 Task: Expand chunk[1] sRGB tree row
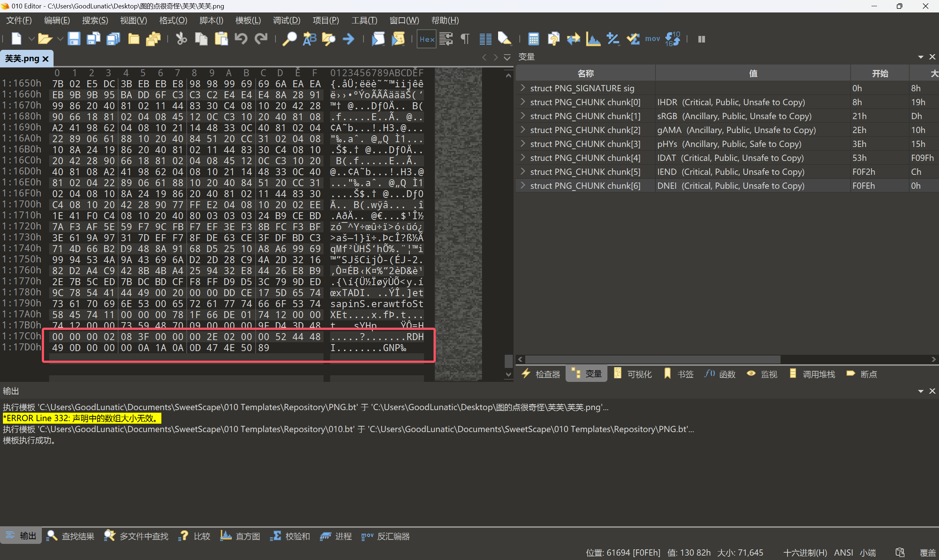pyautogui.click(x=523, y=116)
